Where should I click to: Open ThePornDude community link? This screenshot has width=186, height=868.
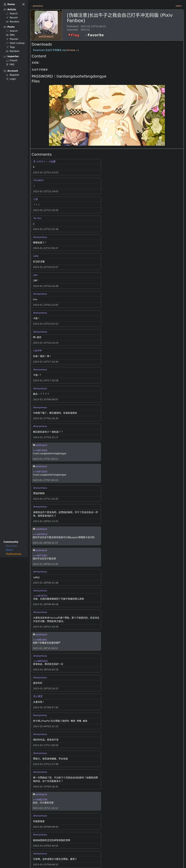tap(13, 554)
